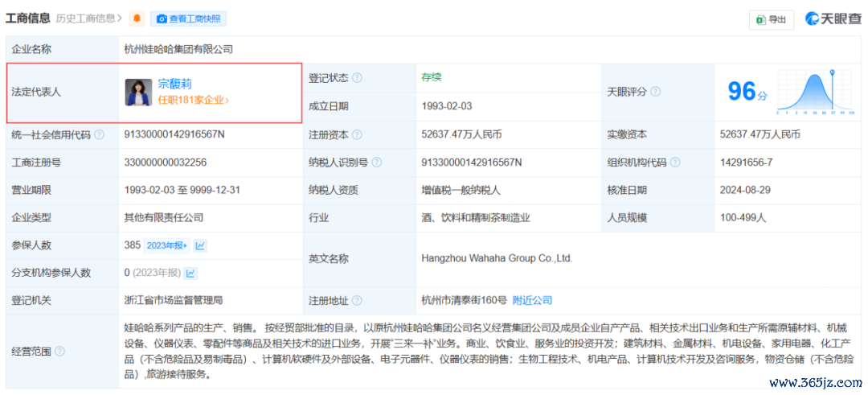
Task: Open the 2023年报 dropdown for 参保人数
Action: [x=167, y=245]
